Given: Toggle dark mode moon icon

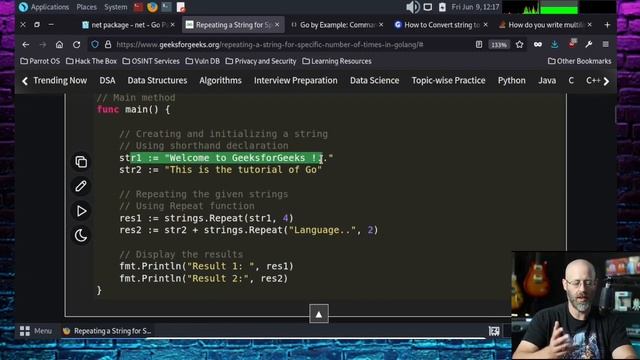Looking at the screenshot, I should (x=81, y=235).
